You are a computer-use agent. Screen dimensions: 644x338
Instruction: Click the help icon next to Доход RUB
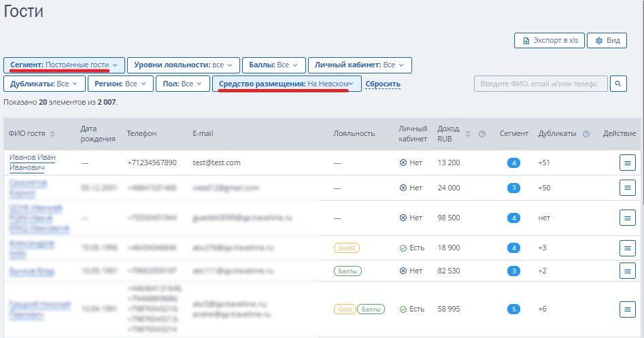coord(482,134)
